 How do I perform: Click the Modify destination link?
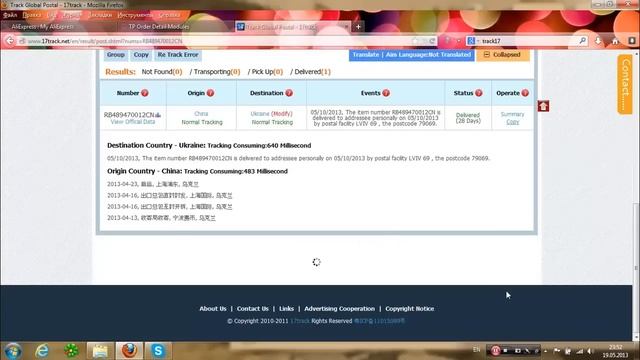click(x=282, y=114)
